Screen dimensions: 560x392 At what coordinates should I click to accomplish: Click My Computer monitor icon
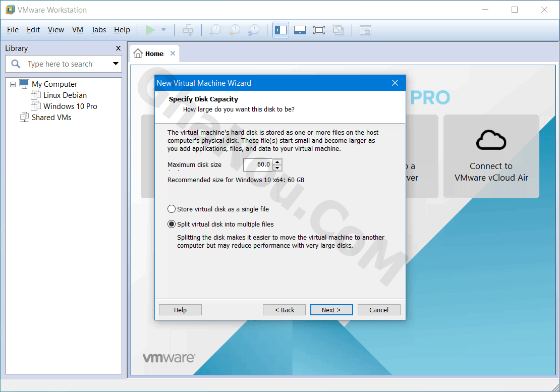click(24, 84)
